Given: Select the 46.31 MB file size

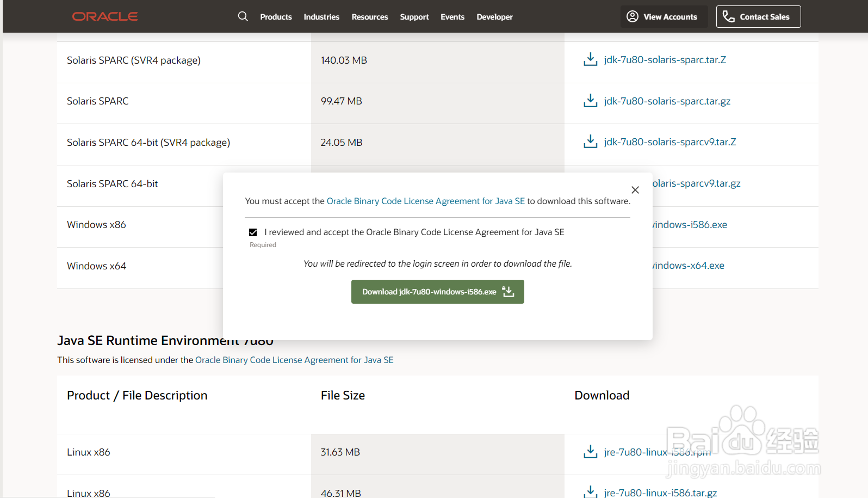Looking at the screenshot, I should (x=341, y=493).
